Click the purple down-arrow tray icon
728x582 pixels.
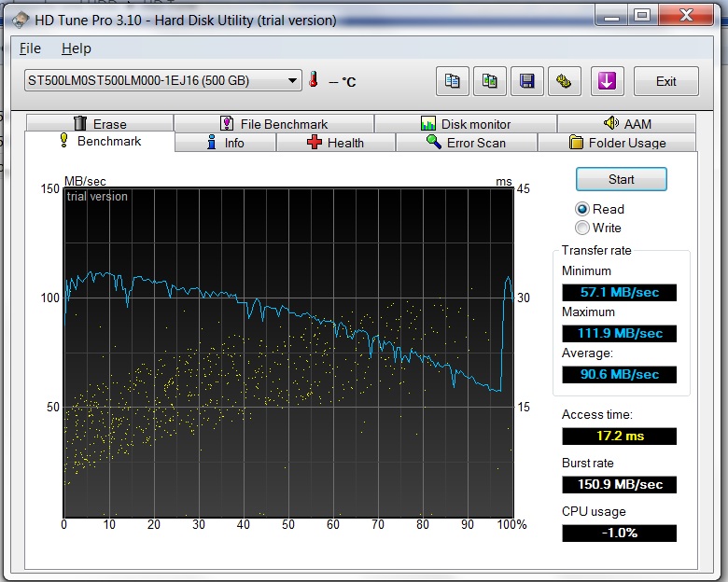tap(607, 81)
